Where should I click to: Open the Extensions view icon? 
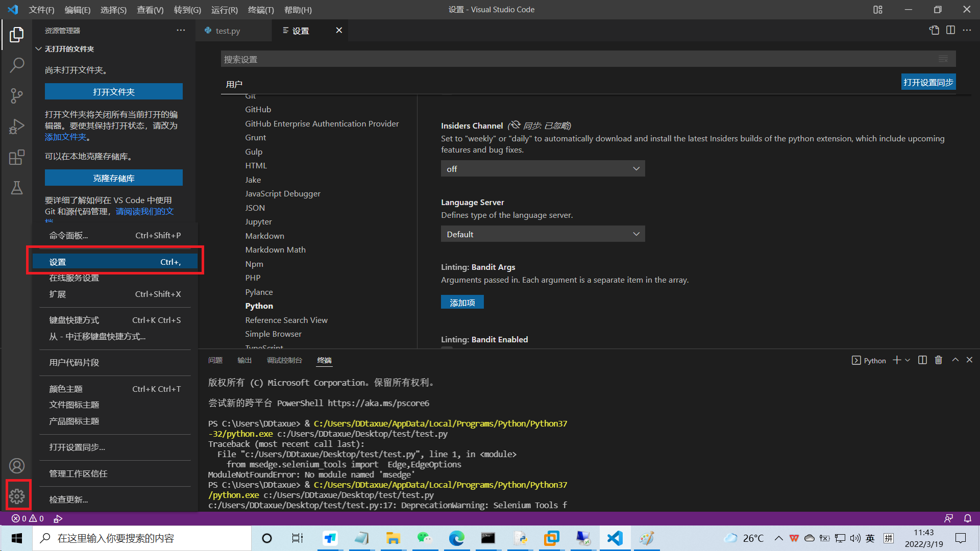click(x=16, y=157)
